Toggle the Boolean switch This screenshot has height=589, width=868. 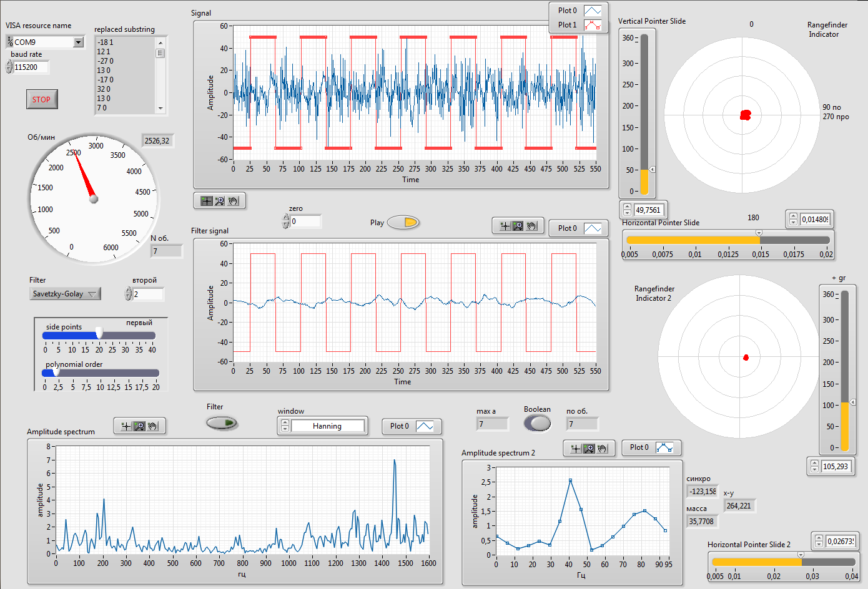click(x=537, y=423)
